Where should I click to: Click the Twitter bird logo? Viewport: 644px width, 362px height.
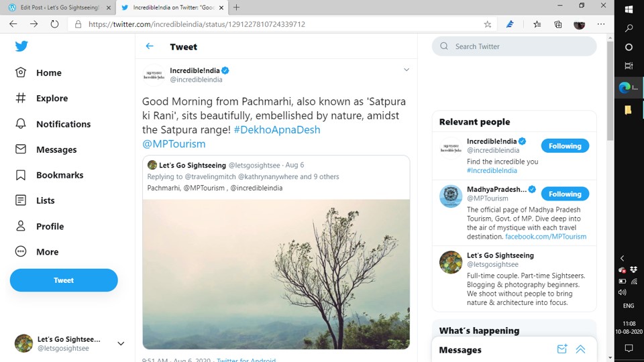[x=21, y=46]
